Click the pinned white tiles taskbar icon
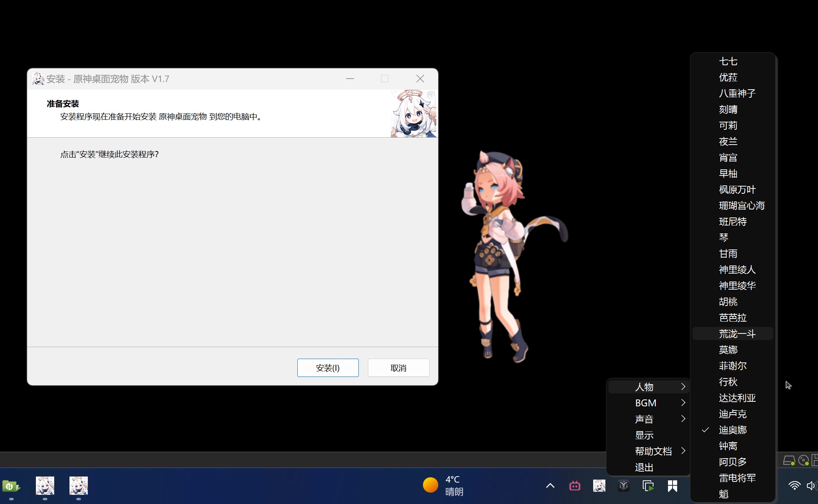 [x=673, y=486]
